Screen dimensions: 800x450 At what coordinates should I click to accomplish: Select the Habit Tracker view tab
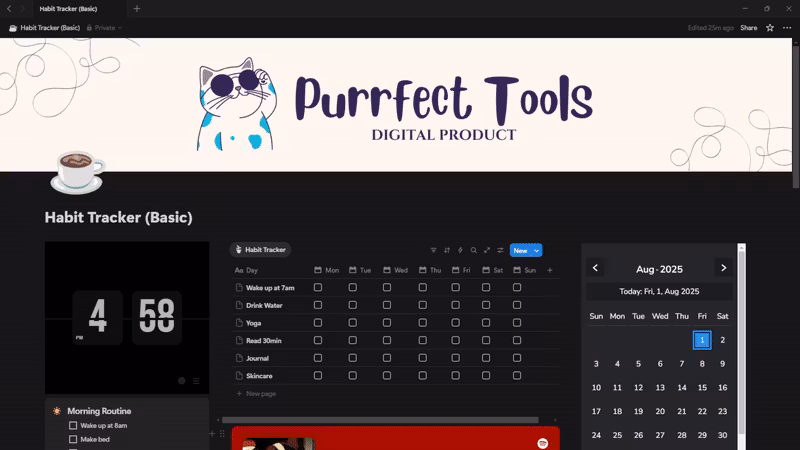click(x=260, y=250)
